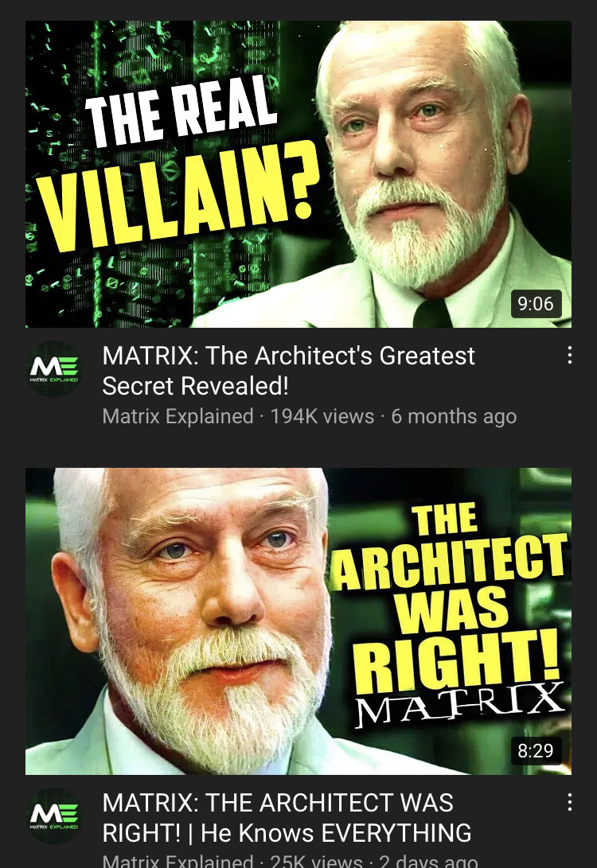Viewport: 597px width, 868px height.
Task: Open title MATRIX: The Architect's Greatest Secret Revealed!
Action: click(288, 371)
